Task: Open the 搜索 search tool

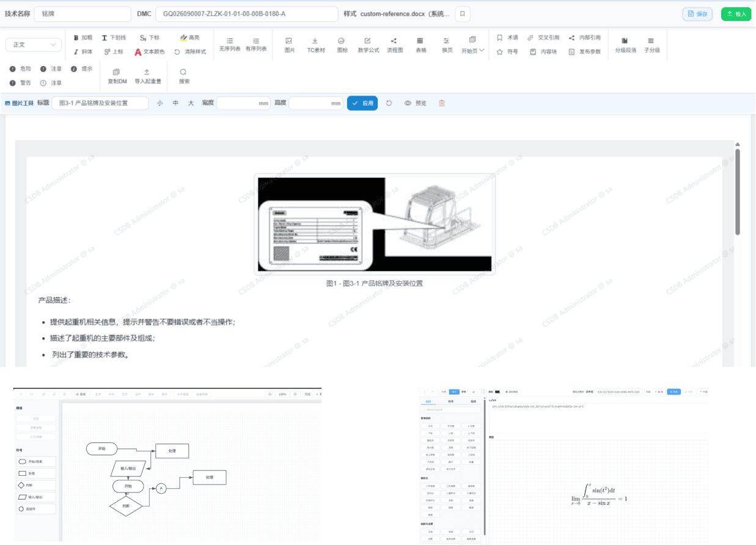Action: pos(184,76)
